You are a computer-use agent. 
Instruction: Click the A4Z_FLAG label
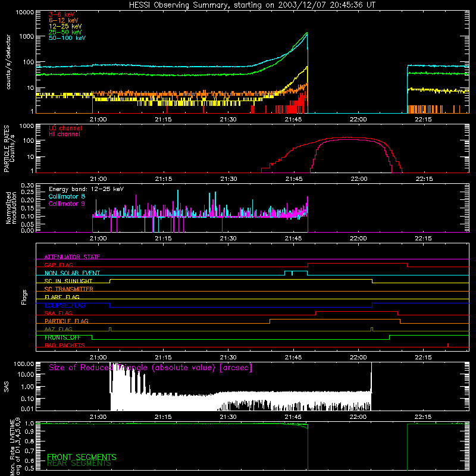[x=58, y=329]
